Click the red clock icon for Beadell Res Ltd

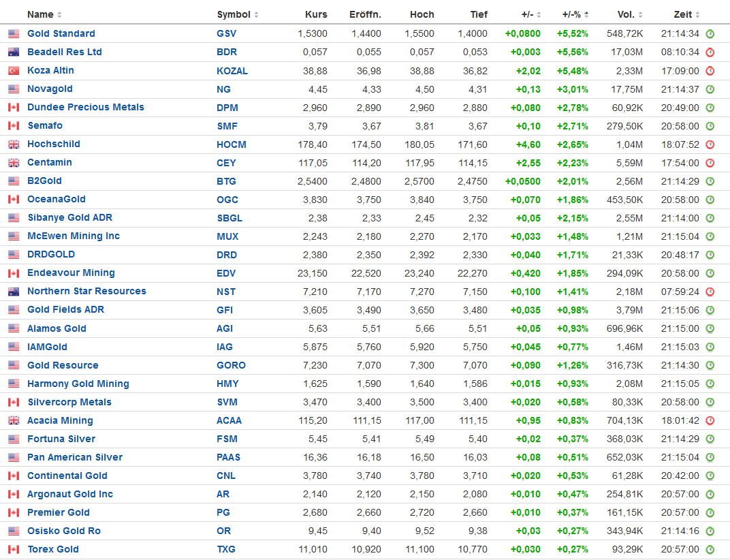(710, 52)
